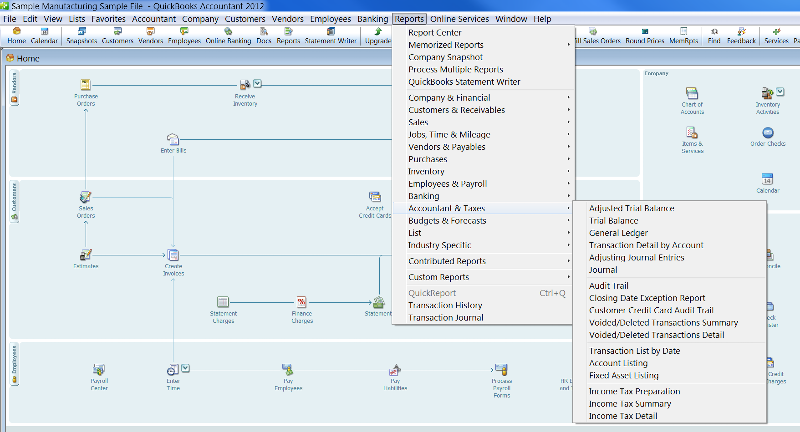Open the Reports toolbar icon
Image resolution: width=800 pixels, height=432 pixels.
(x=288, y=36)
